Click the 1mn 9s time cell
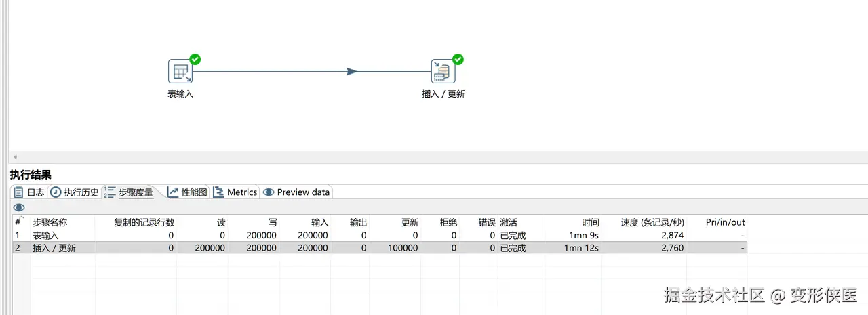 tap(584, 235)
